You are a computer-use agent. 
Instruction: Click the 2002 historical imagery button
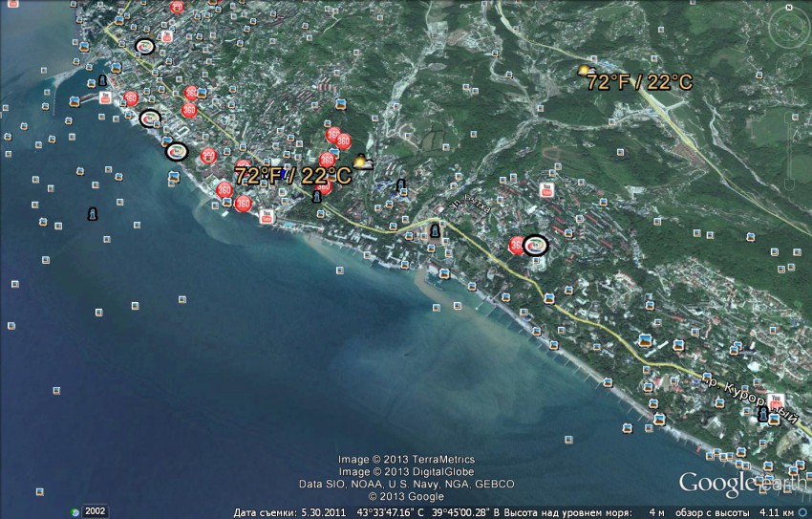[95, 510]
